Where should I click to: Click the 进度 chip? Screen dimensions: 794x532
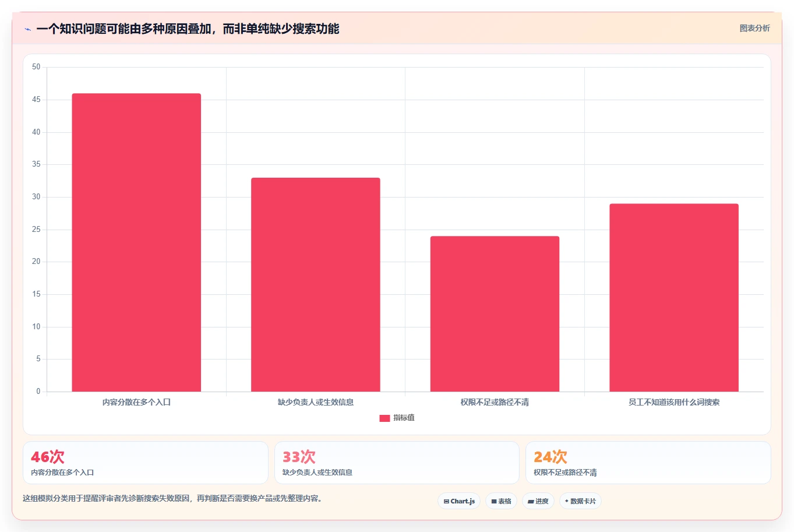538,501
